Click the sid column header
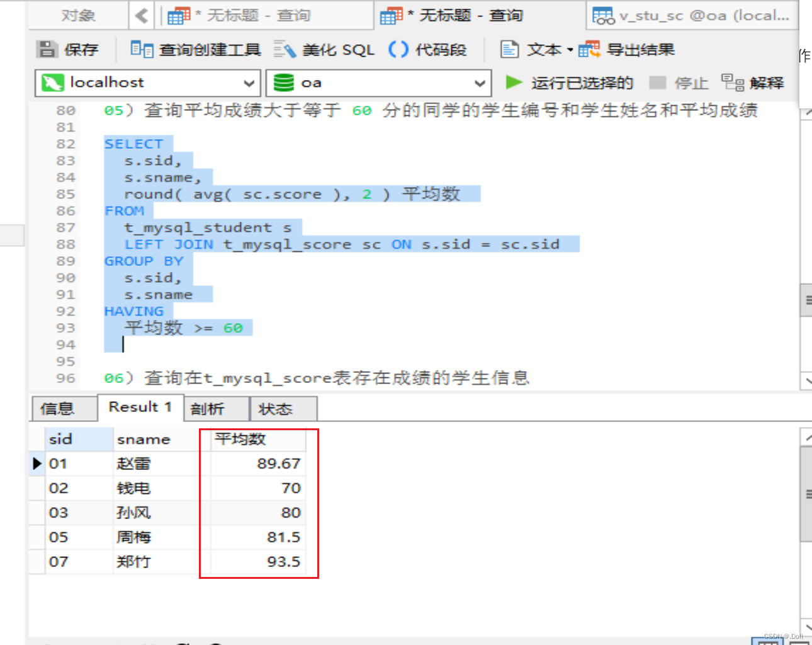812x645 pixels. (79, 439)
